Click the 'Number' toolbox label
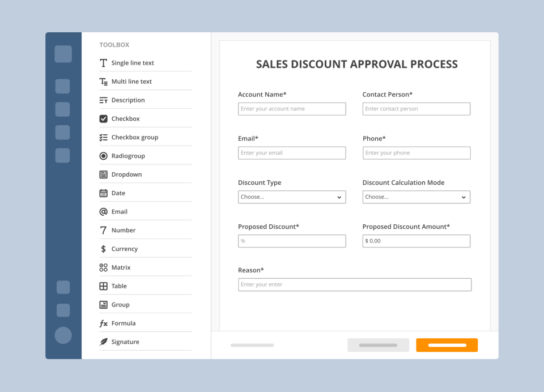 click(124, 231)
